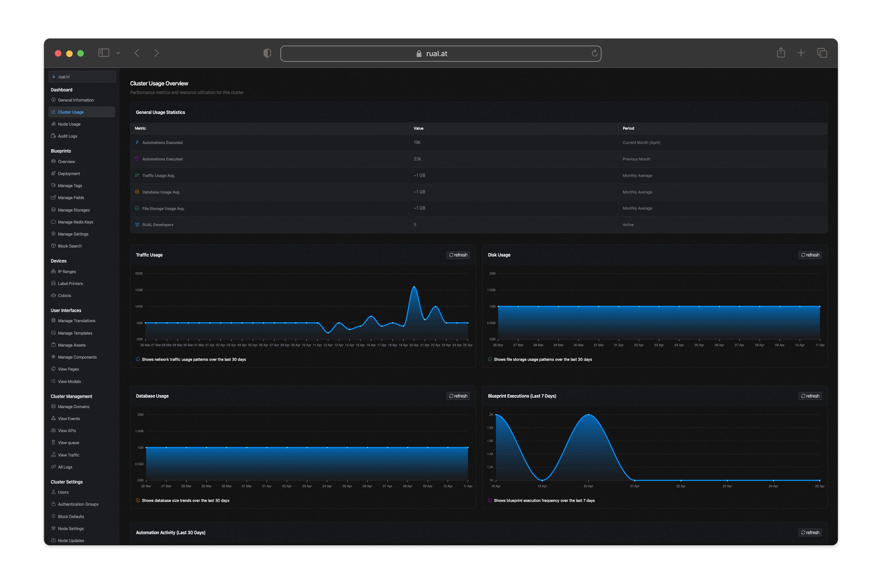This screenshot has width=882, height=588.
Task: Open Manage Redis Keys in the sidebar
Action: [75, 222]
